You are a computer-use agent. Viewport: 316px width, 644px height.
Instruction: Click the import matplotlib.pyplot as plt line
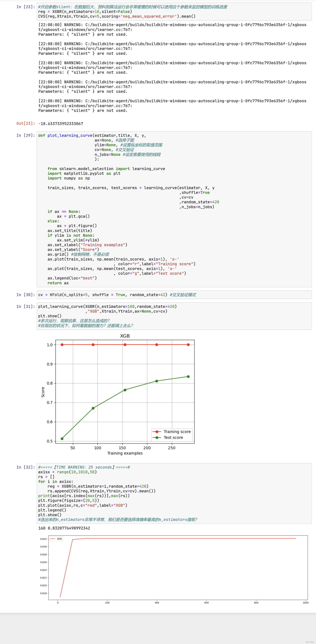point(84,174)
